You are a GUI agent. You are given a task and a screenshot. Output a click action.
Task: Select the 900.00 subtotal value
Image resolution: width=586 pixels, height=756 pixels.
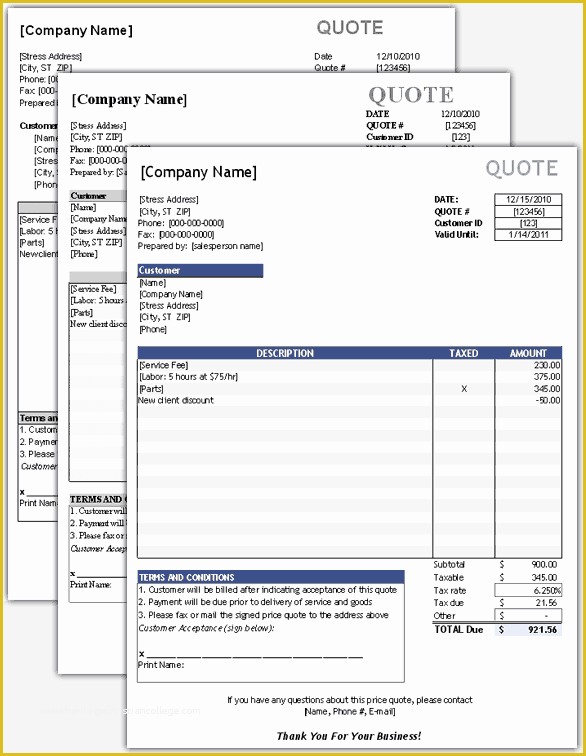[544, 565]
